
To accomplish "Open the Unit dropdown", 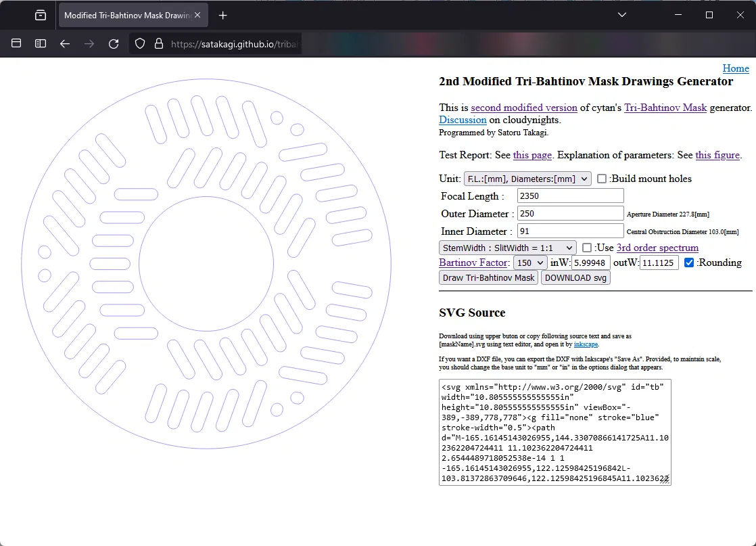I will tap(527, 179).
